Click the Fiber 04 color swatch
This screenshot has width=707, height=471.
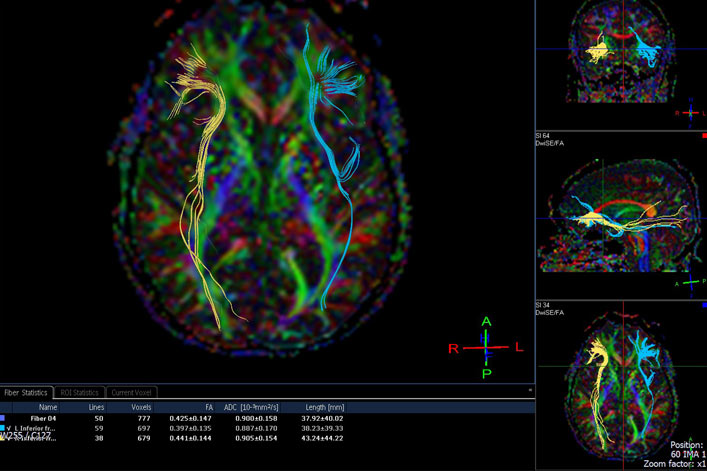pos(4,418)
